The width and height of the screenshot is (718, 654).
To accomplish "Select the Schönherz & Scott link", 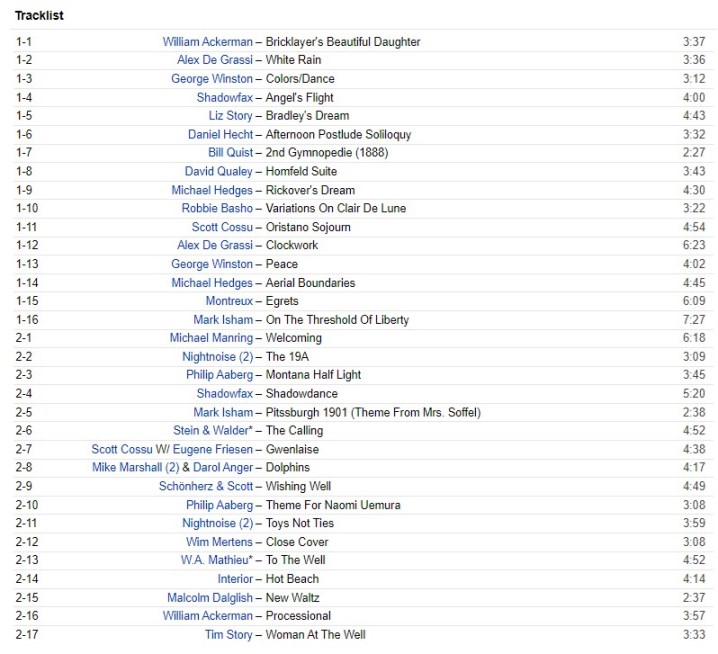I will pyautogui.click(x=206, y=486).
